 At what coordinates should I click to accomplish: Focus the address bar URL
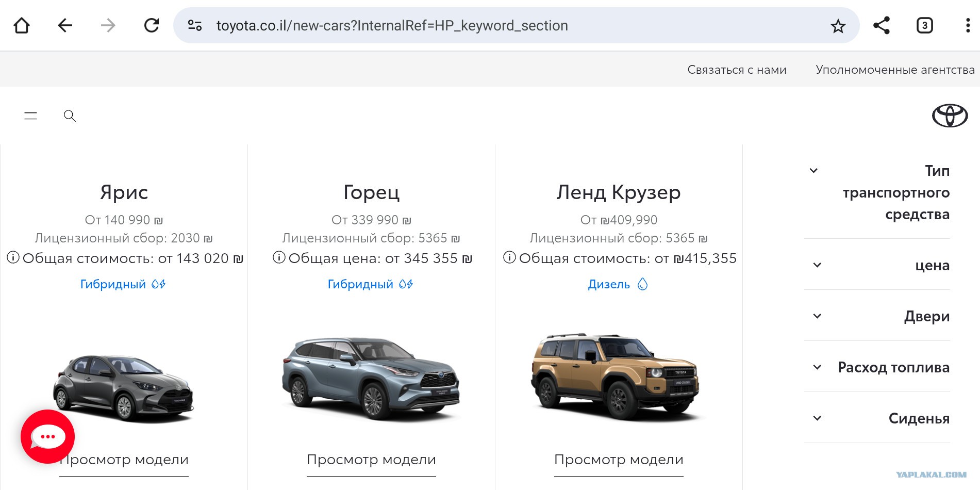pos(392,25)
